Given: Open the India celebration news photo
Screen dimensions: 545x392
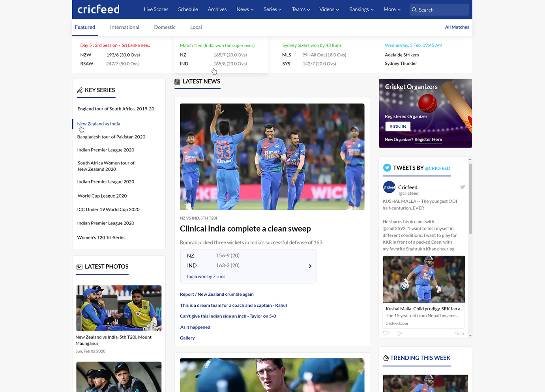Looking at the screenshot, I should 272,157.
